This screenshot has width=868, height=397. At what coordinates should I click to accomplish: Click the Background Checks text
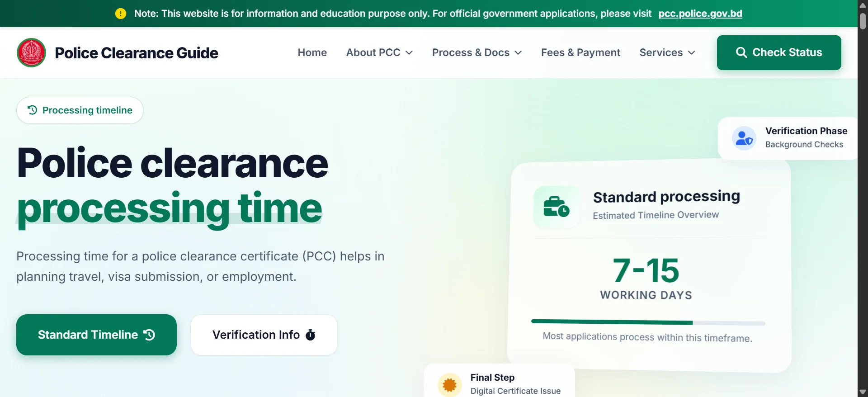(804, 144)
